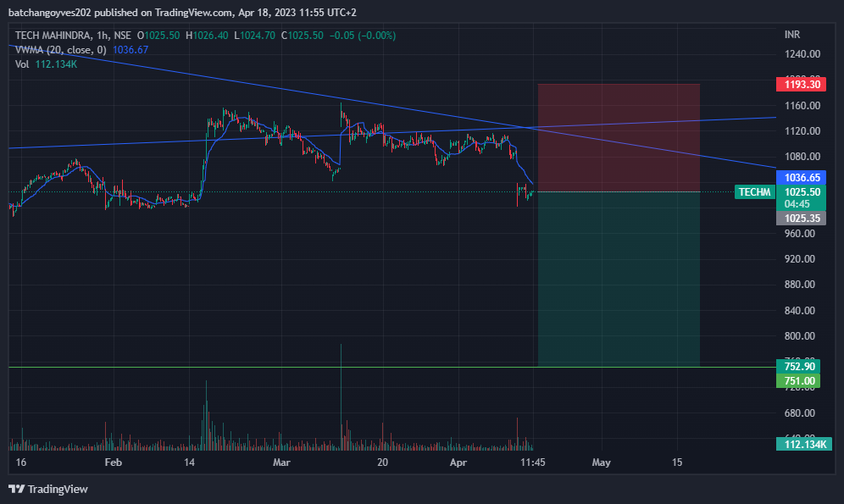Click the INR currency label

point(791,35)
